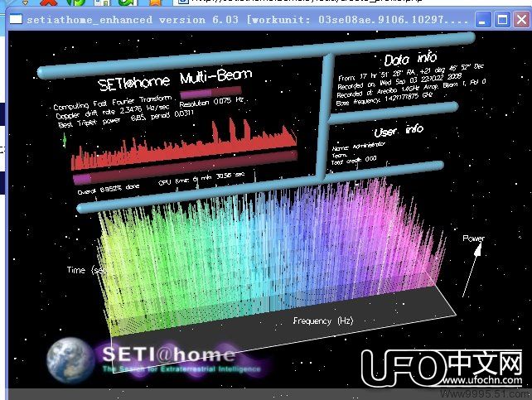Image resolution: width=532 pixels, height=400 pixels.
Task: Click the purple FFT progress bar beside Computing
Action: (210, 92)
